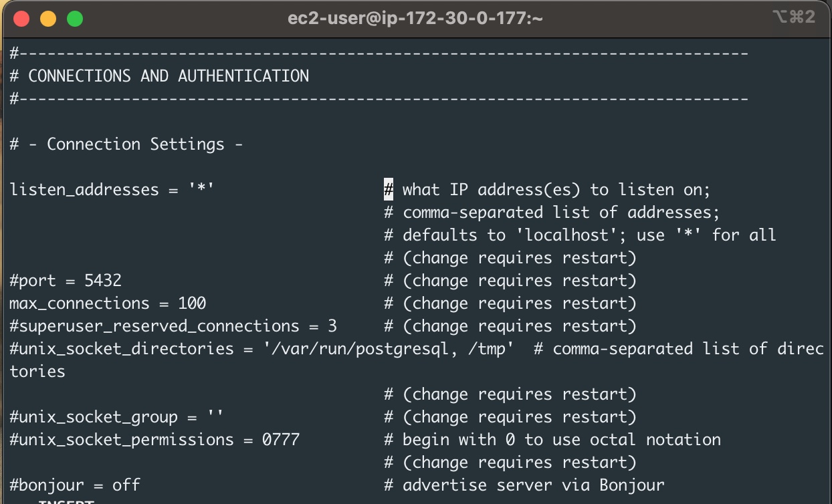Click the max_connections value 100
The width and height of the screenshot is (832, 504).
192,303
